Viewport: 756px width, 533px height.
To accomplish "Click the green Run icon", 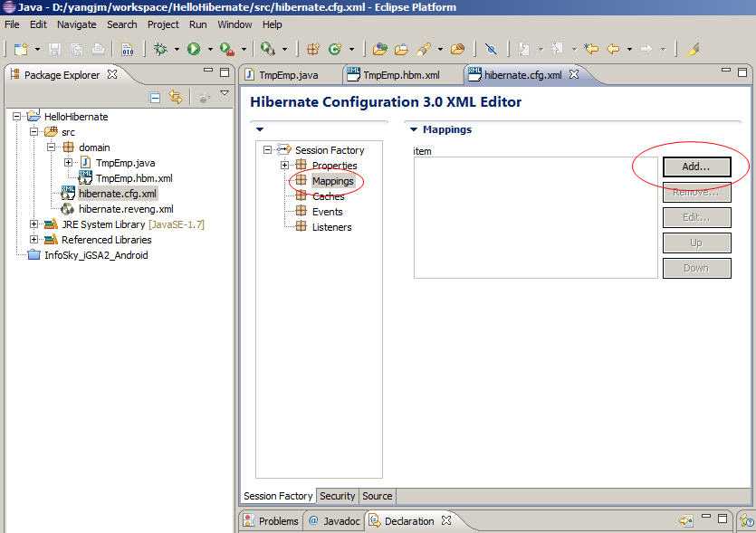I will 194,49.
